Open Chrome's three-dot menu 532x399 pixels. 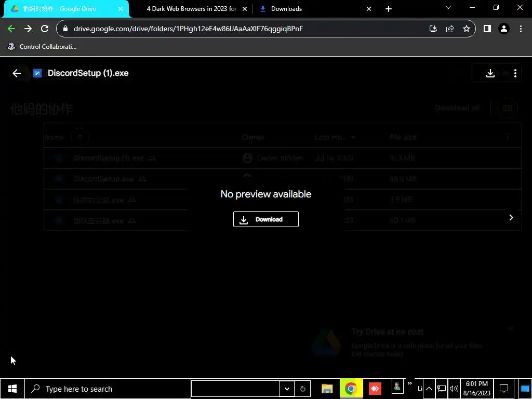tap(521, 29)
